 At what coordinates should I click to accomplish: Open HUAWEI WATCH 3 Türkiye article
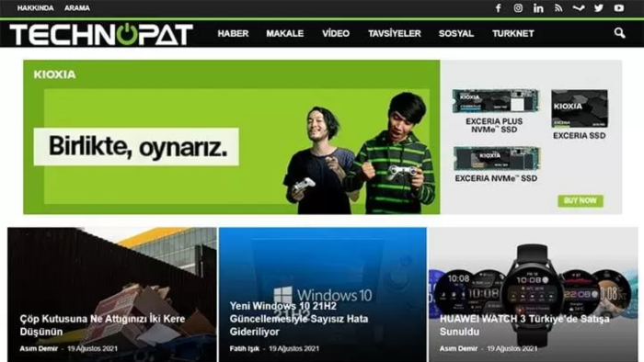click(x=524, y=325)
